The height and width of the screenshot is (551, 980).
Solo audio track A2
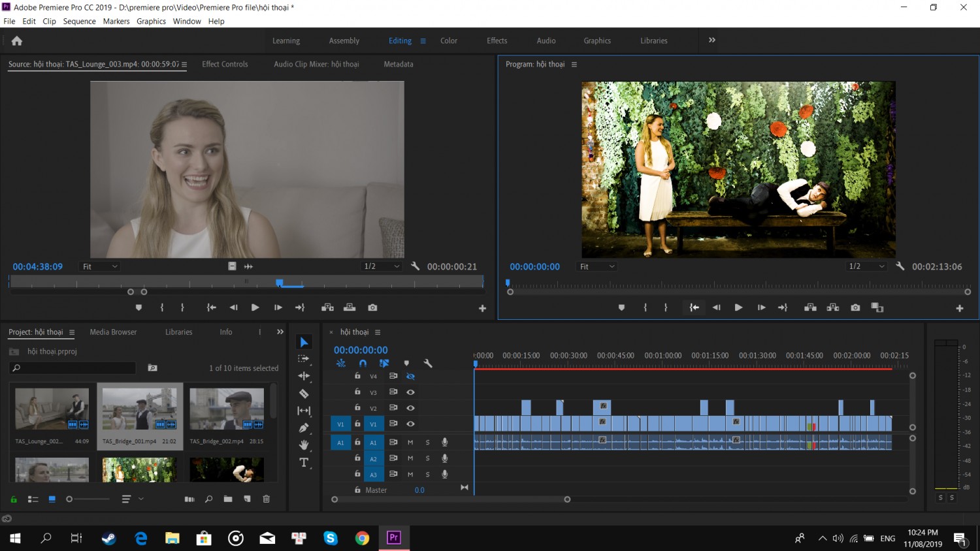[x=428, y=458]
